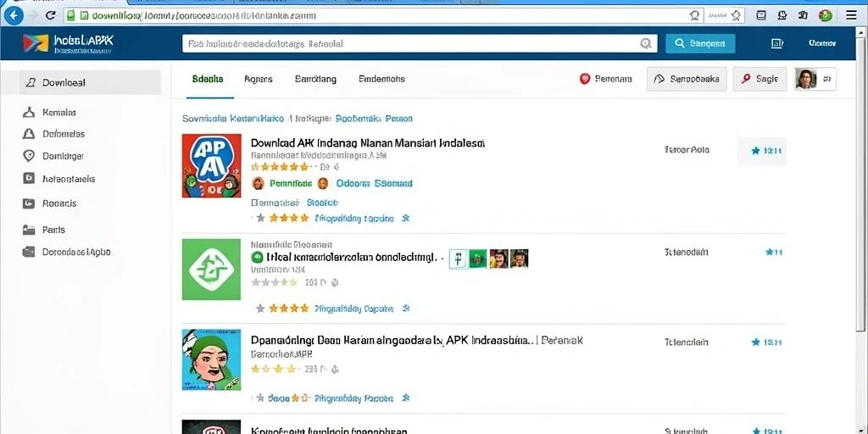This screenshot has height=434, width=868.
Task: Click the green circle icon before the second app title
Action: (x=257, y=258)
